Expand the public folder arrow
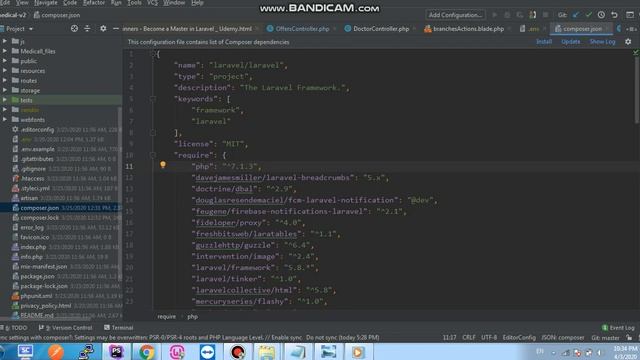 (x=4, y=61)
